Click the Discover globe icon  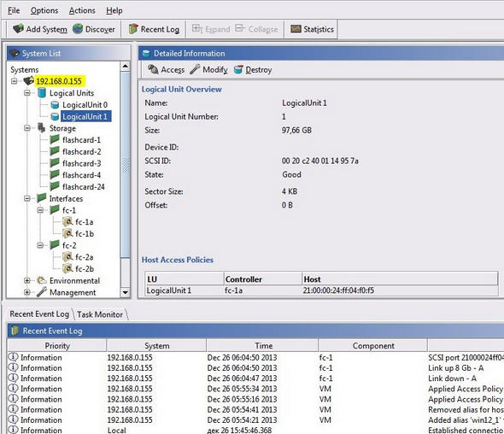78,29
